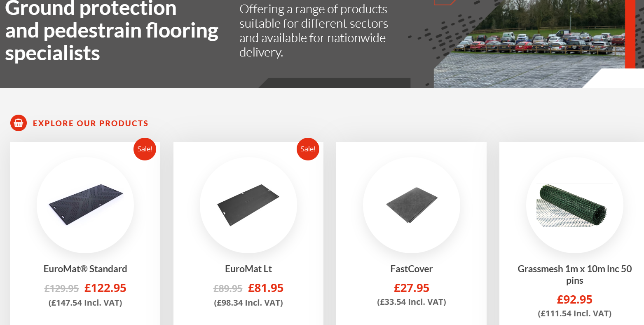Click the £122.95 sale price

105,288
